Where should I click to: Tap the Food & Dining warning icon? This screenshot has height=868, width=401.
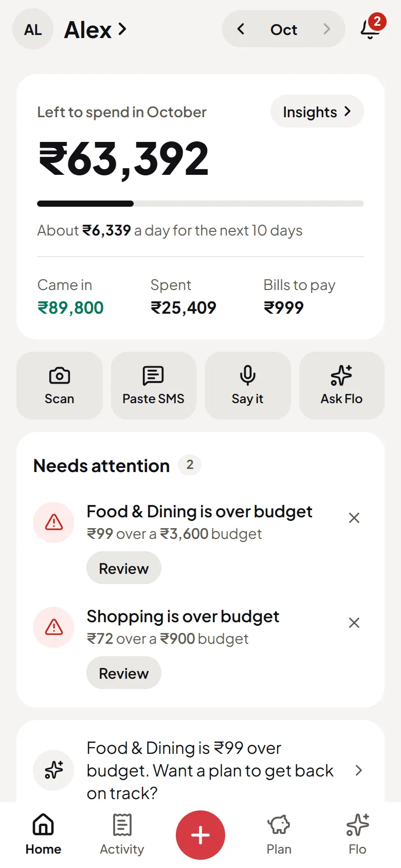tap(53, 522)
